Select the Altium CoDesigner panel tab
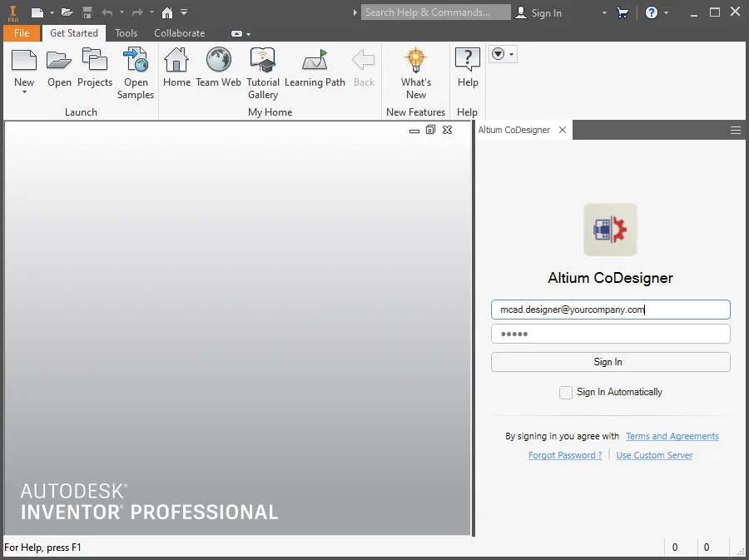 [x=514, y=130]
